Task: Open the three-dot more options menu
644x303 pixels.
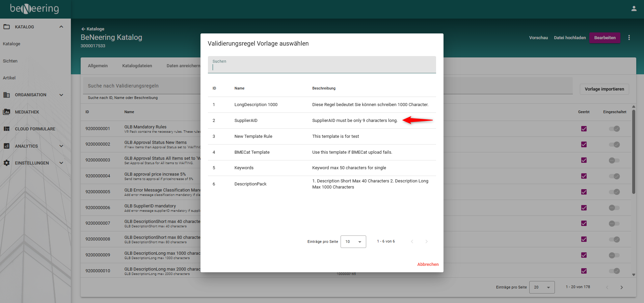Action: tap(629, 37)
